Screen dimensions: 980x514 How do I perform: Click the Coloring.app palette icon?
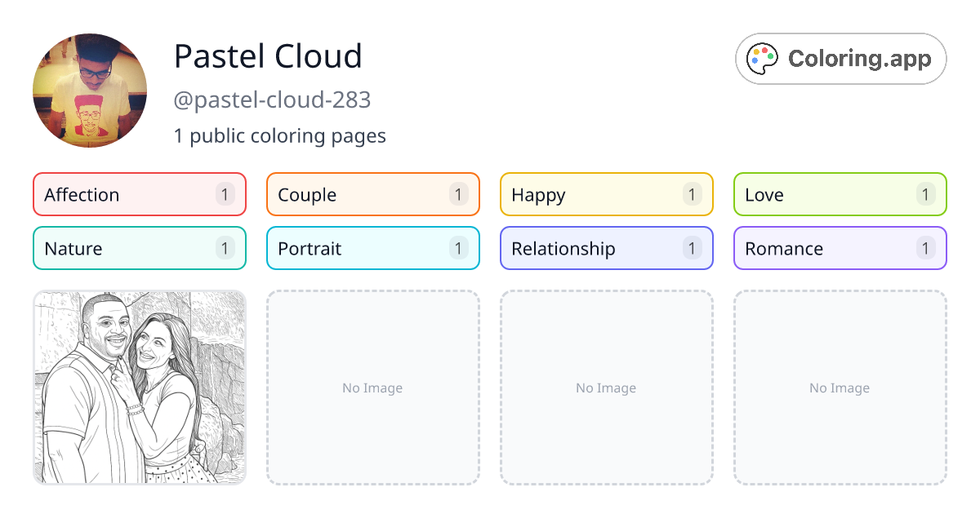(x=763, y=58)
